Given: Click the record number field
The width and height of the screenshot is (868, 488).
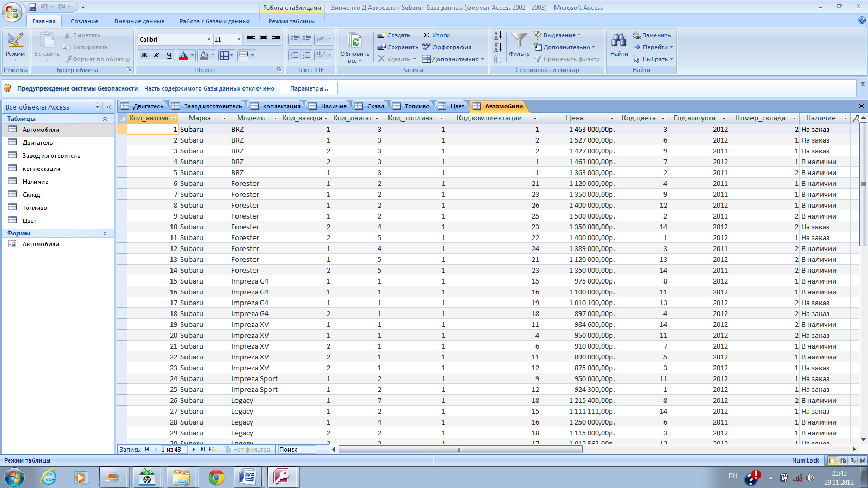Looking at the screenshot, I should (x=174, y=450).
